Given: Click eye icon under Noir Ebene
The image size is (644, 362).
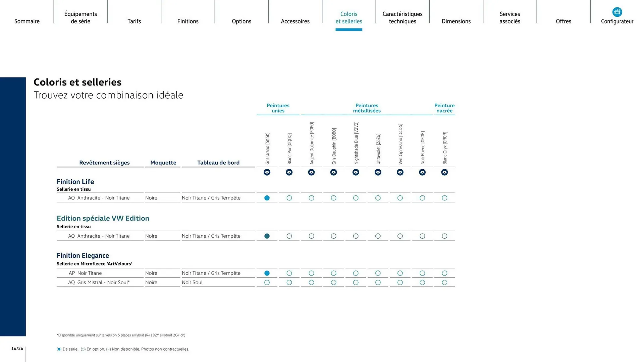Looking at the screenshot, I should pos(422,172).
